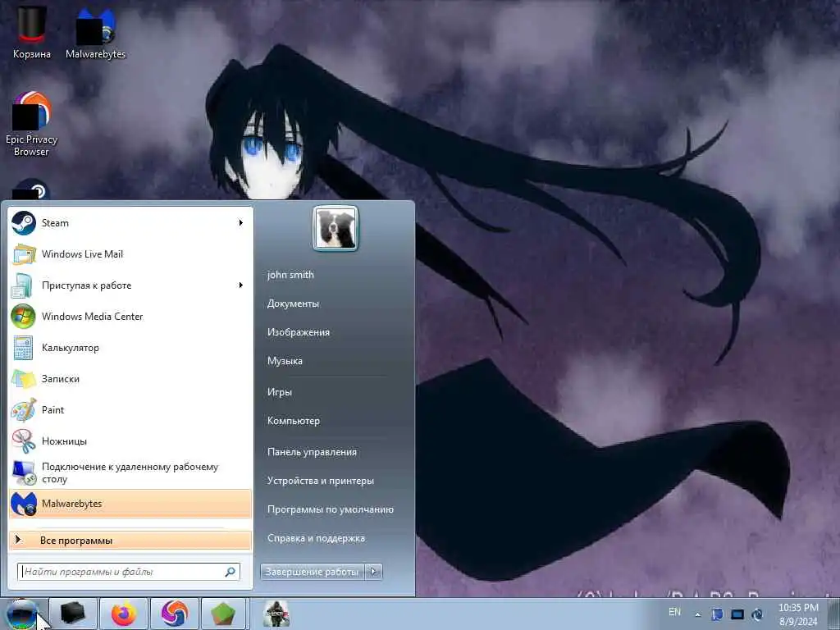This screenshot has height=630, width=840.
Task: Start Windows Media Center
Action: click(x=130, y=317)
